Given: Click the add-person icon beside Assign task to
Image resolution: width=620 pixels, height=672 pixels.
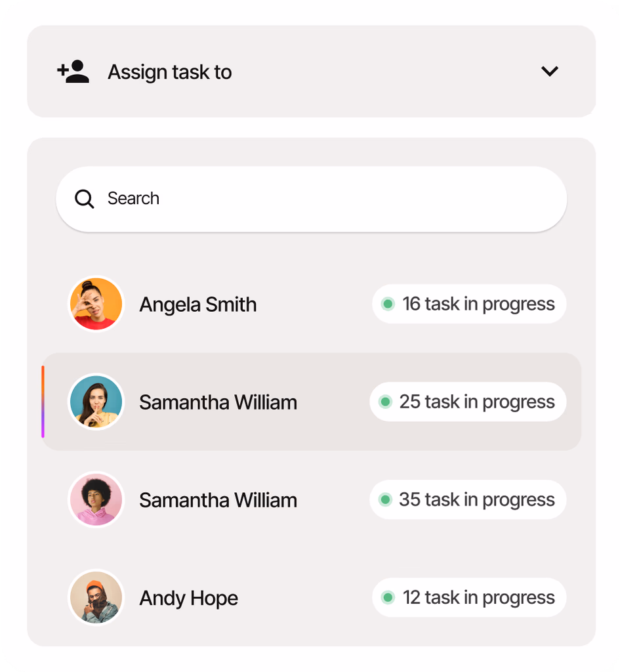Looking at the screenshot, I should click(x=73, y=71).
